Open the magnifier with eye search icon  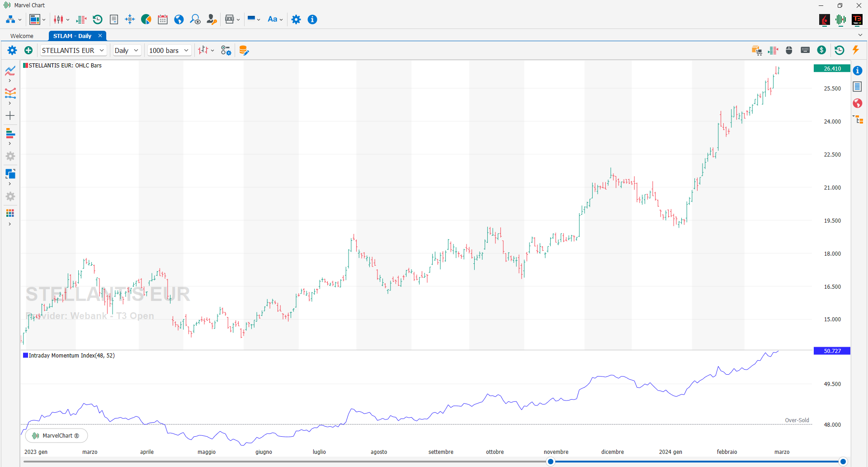pos(195,19)
